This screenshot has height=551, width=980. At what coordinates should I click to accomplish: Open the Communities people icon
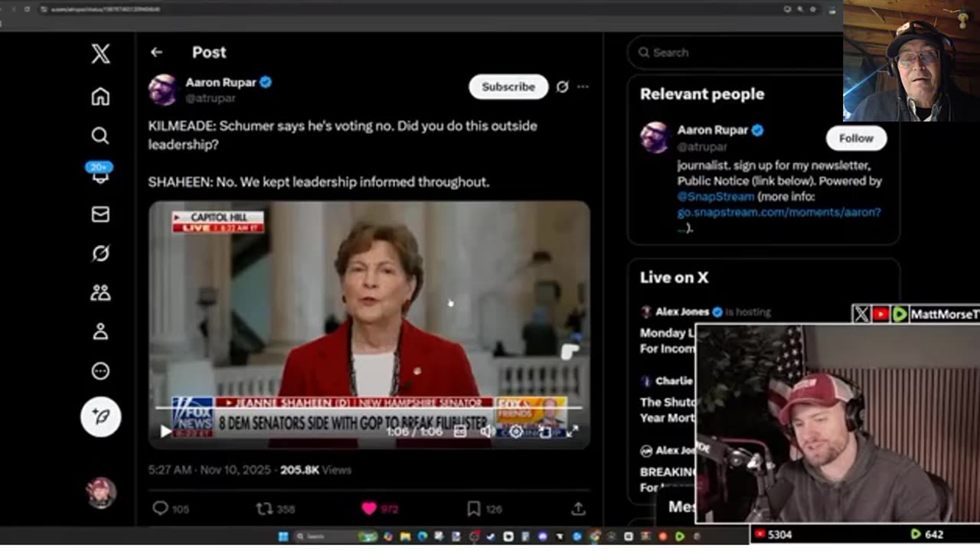click(100, 292)
